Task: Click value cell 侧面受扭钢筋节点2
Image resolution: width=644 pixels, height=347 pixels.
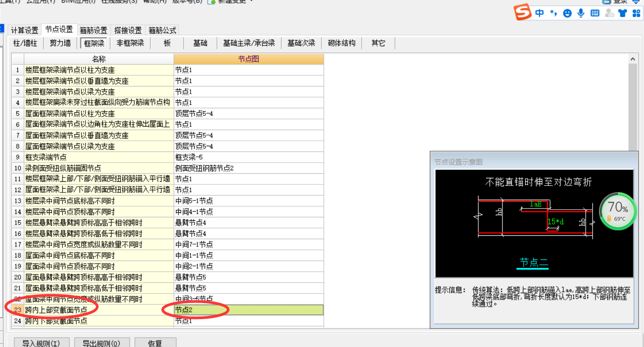Action: 249,168
